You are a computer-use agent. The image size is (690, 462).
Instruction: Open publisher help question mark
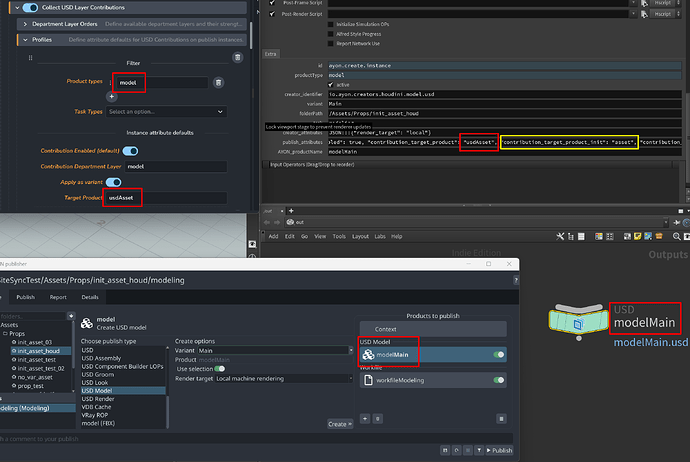tap(516, 280)
